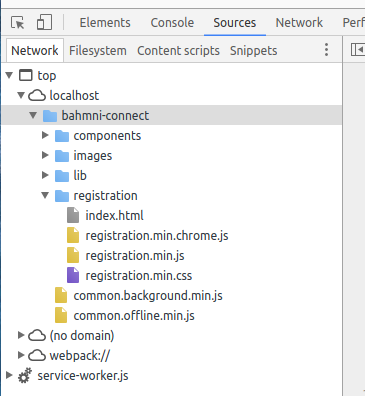This screenshot has height=396, width=365.
Task: Click the bahmni-connect folder icon
Action: pyautogui.click(x=50, y=116)
